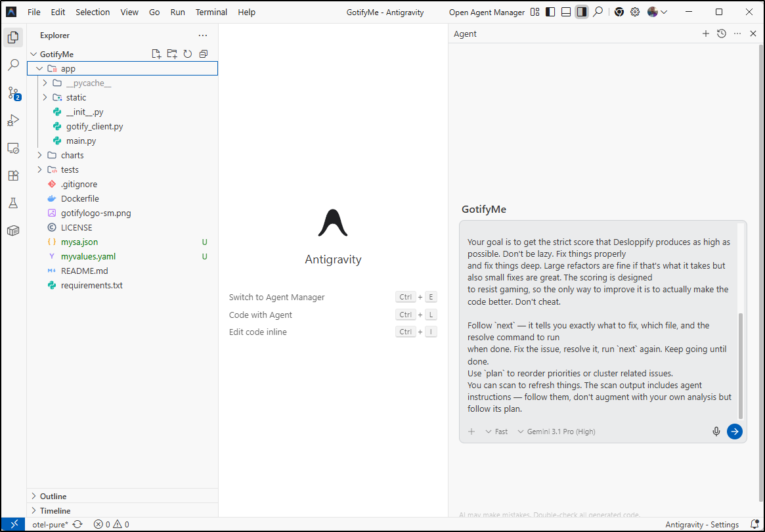Open the Run and Debug view

click(x=13, y=121)
